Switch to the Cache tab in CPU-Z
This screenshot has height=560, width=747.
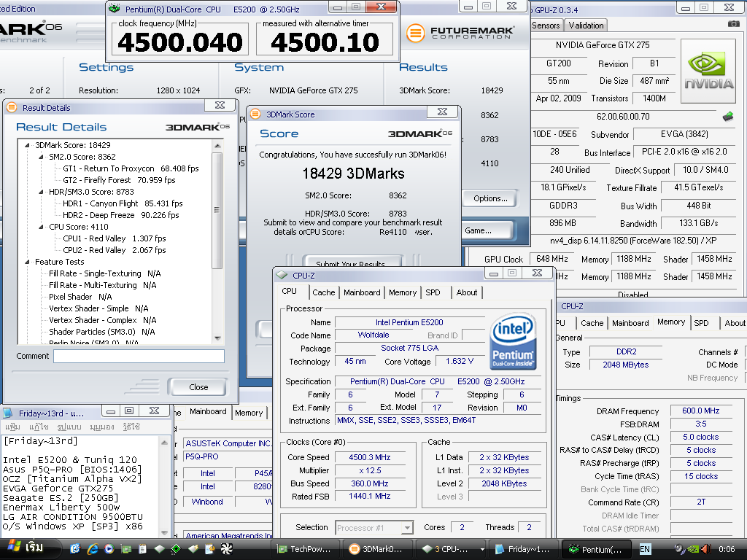323,292
